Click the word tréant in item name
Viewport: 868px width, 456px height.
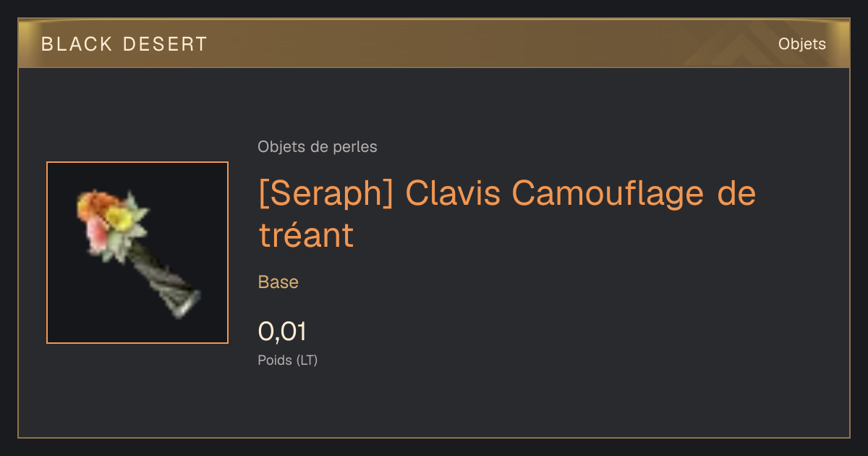306,235
